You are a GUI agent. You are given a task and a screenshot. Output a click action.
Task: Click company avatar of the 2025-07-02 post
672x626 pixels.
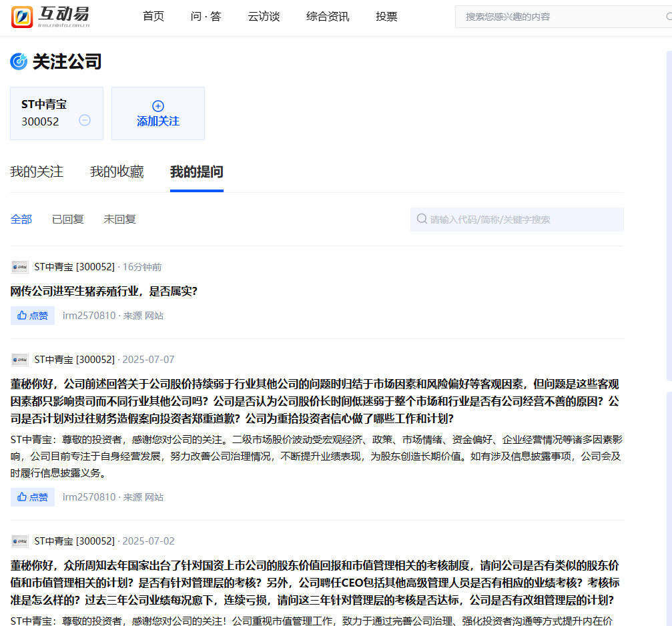(x=20, y=541)
